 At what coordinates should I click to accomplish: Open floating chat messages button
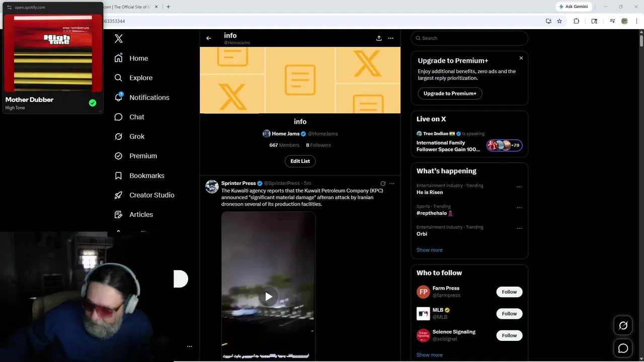pyautogui.click(x=623, y=348)
